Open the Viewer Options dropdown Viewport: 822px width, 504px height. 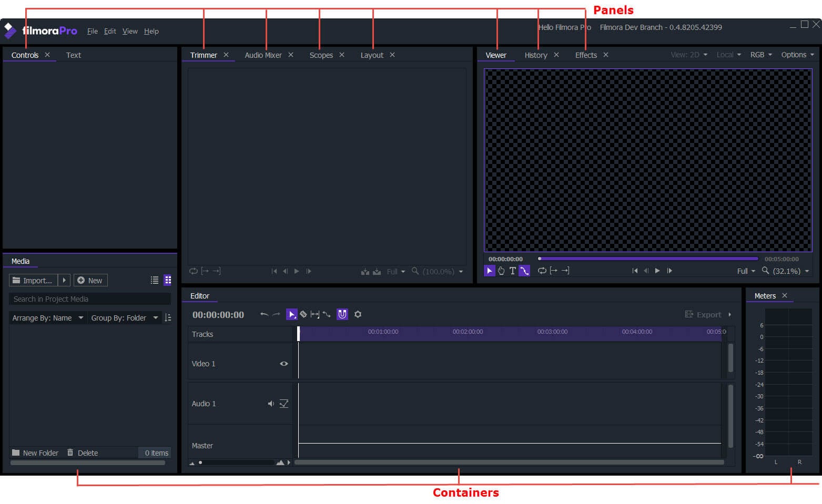(x=797, y=55)
